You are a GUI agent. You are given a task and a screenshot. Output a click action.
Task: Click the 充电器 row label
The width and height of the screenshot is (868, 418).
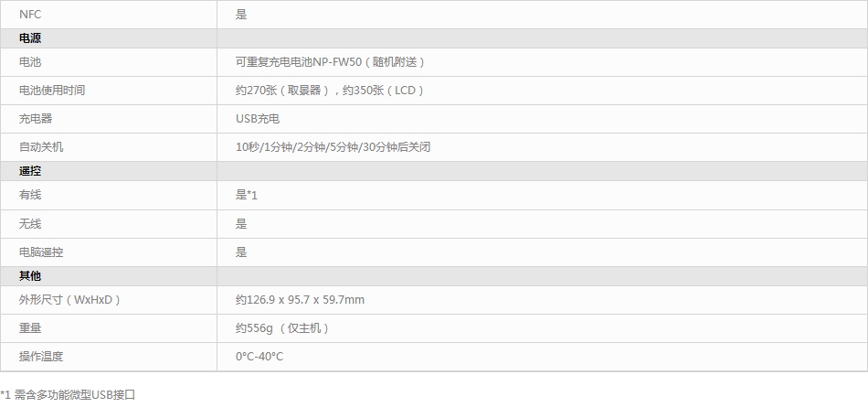(x=36, y=119)
